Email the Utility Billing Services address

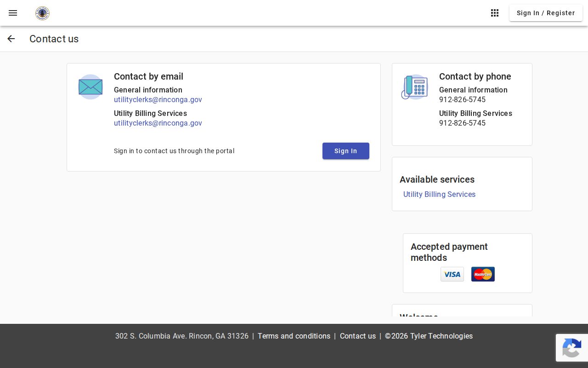(x=158, y=123)
